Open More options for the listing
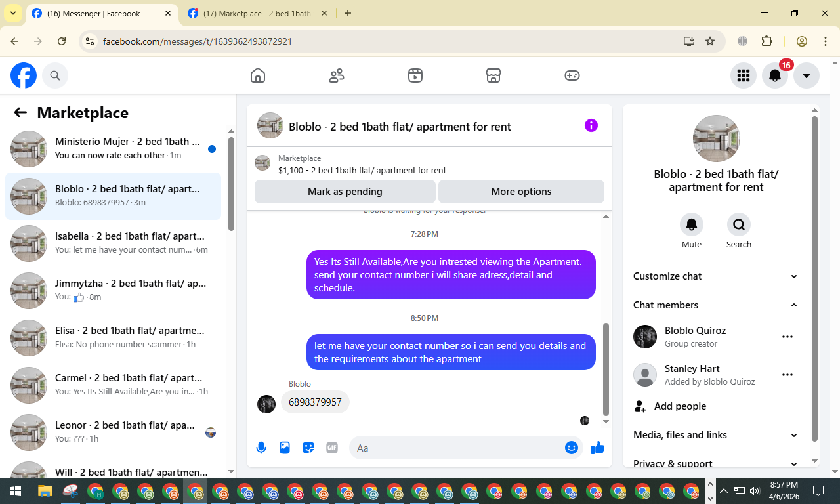The height and width of the screenshot is (504, 840). (x=521, y=192)
